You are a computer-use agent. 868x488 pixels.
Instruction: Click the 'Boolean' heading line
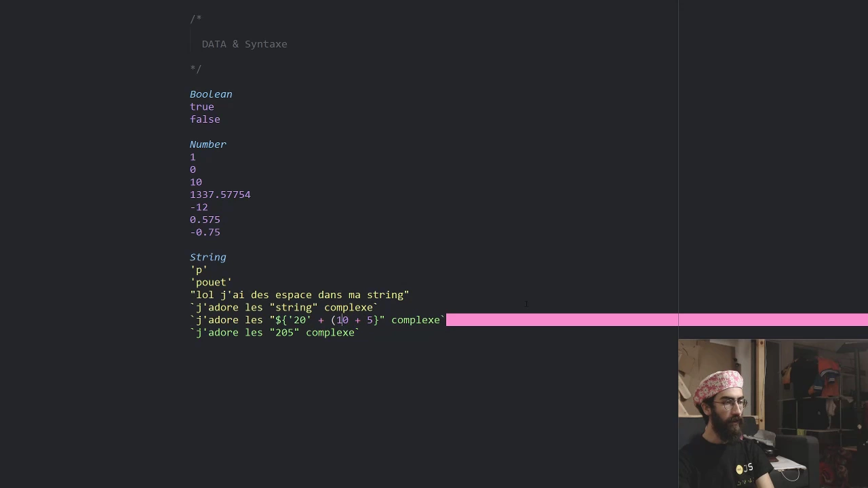point(211,94)
